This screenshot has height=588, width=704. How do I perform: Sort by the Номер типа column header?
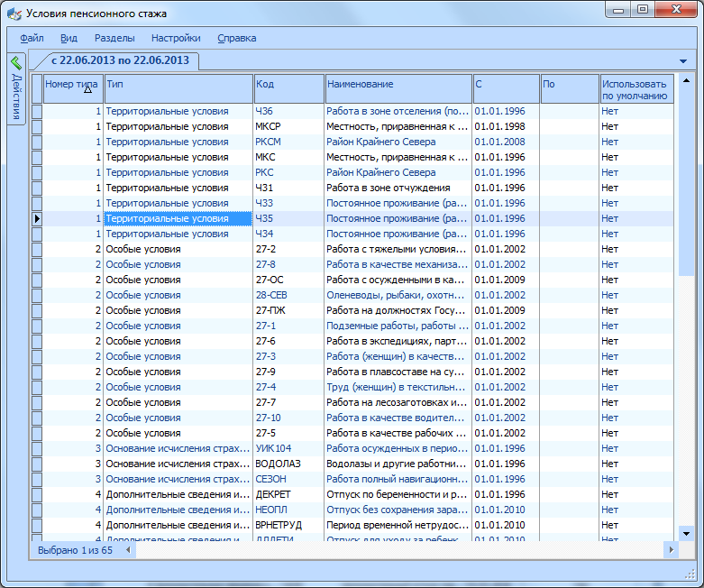pyautogui.click(x=73, y=89)
